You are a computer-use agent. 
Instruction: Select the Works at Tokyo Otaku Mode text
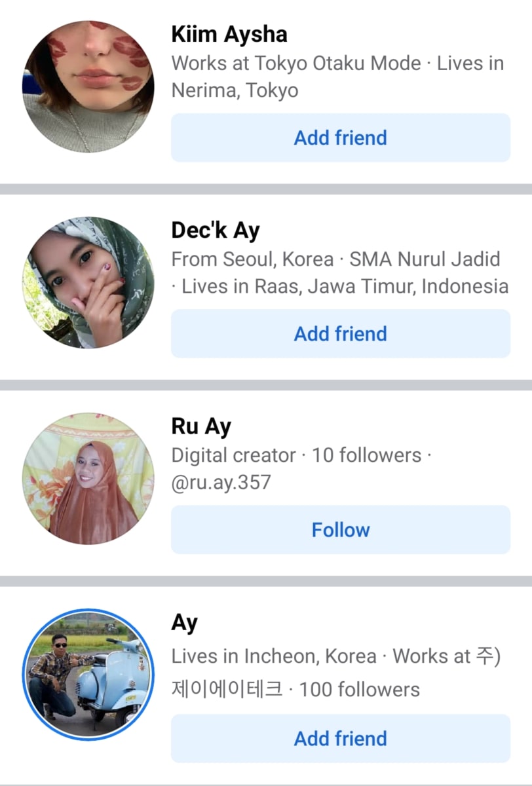click(296, 64)
